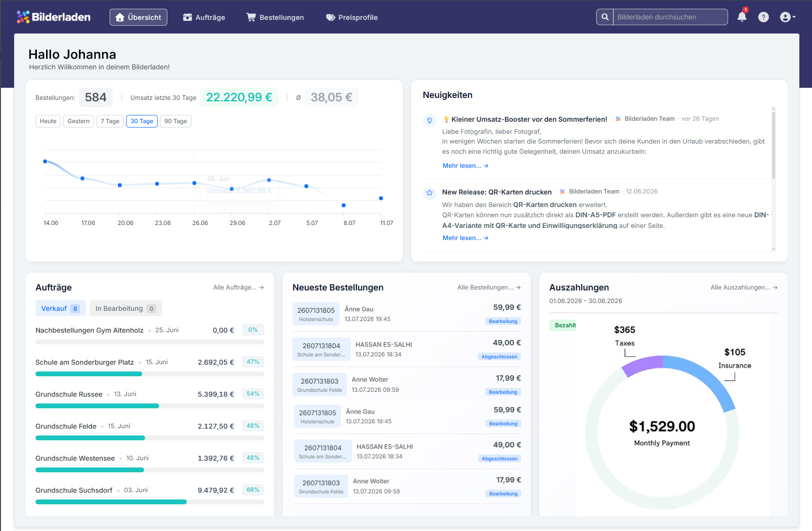Open the Alle Aufträge link
Image resolution: width=812 pixels, height=531 pixels.
239,288
